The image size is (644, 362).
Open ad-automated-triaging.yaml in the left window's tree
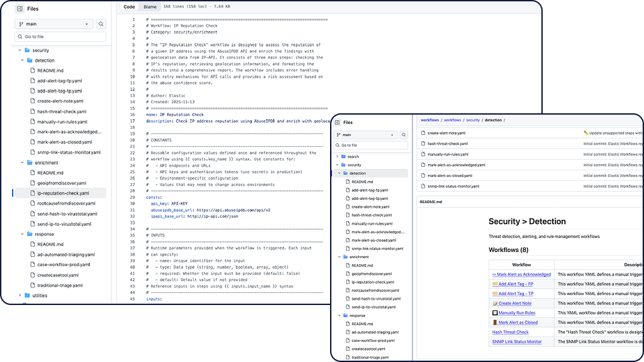tap(66, 255)
